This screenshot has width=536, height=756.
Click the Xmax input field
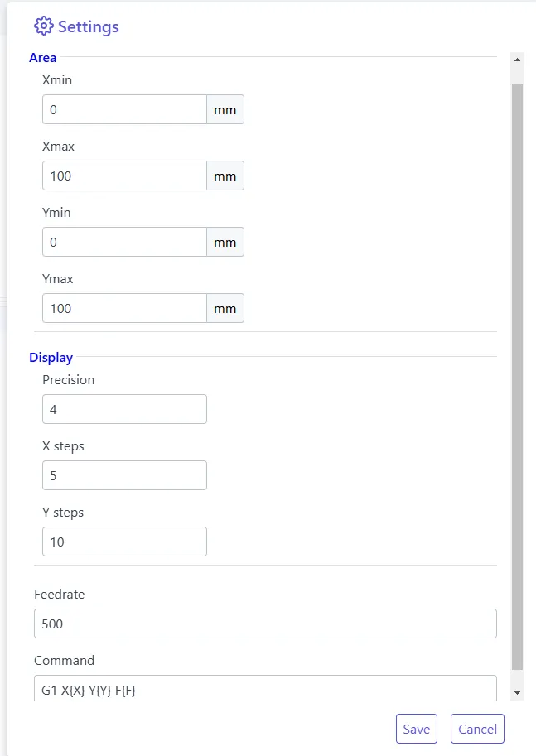coord(124,176)
